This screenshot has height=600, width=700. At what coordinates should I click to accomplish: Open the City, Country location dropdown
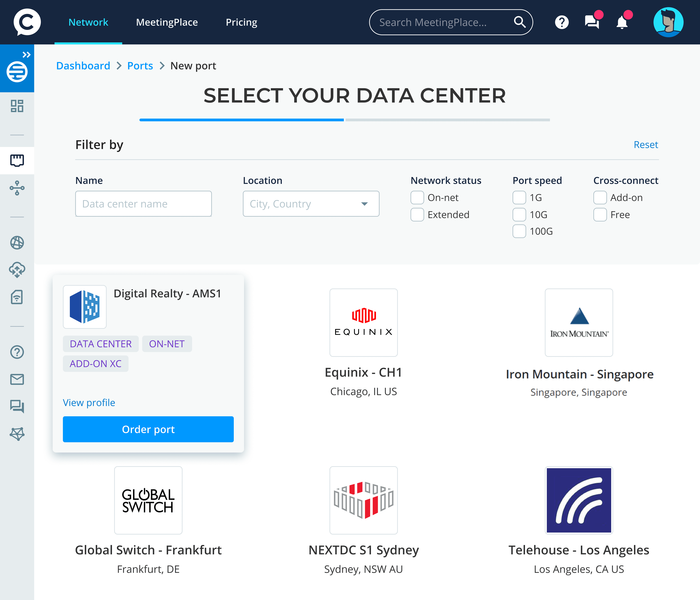tap(311, 204)
